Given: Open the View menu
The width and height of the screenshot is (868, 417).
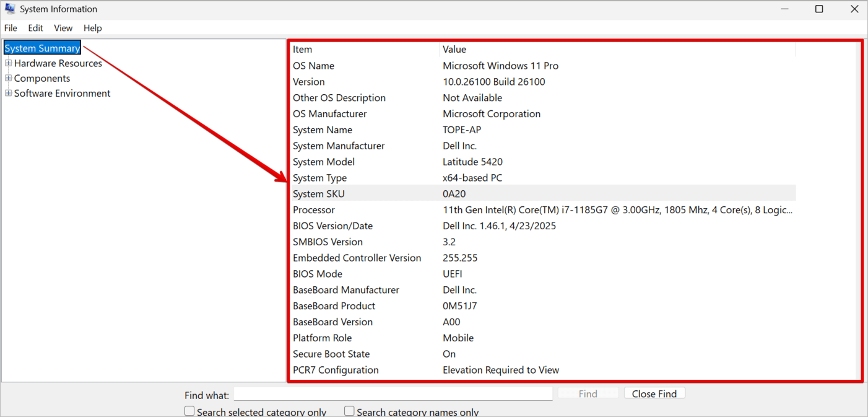Looking at the screenshot, I should (63, 28).
